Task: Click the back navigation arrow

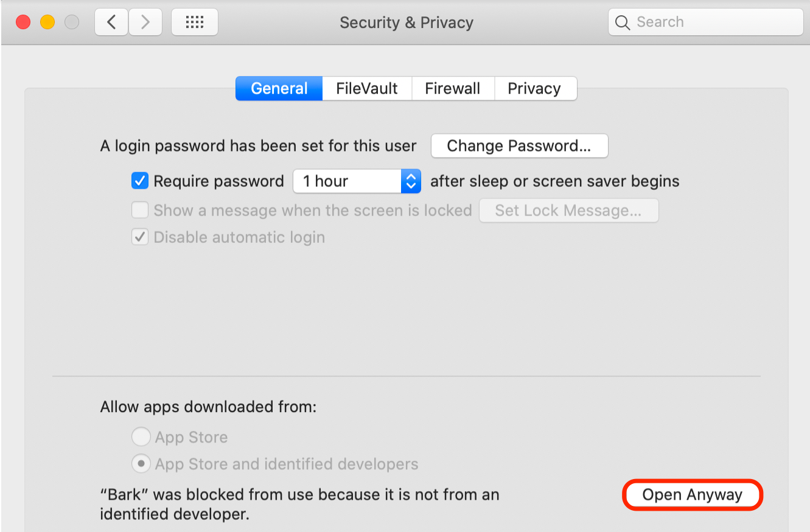Action: [x=111, y=23]
